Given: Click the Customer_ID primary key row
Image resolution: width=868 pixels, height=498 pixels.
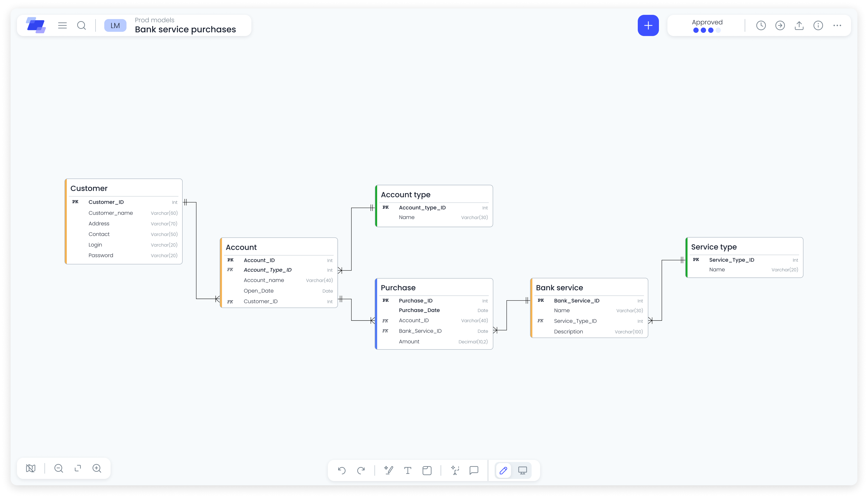Looking at the screenshot, I should coord(124,202).
